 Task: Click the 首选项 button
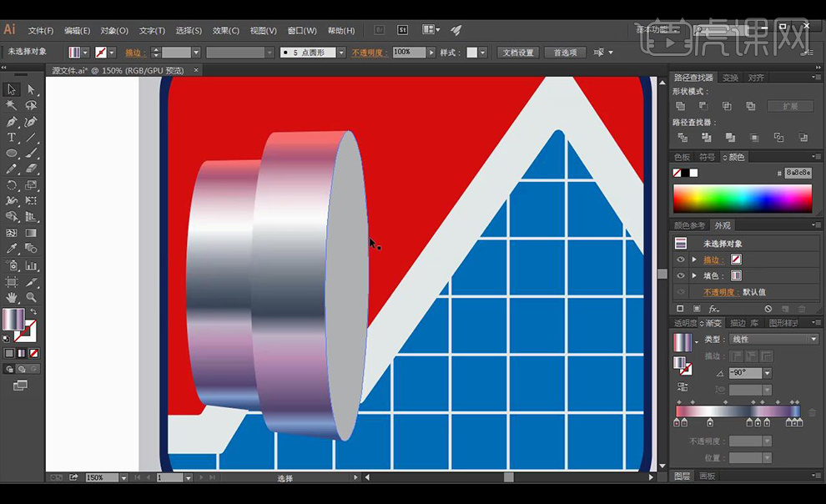(565, 52)
